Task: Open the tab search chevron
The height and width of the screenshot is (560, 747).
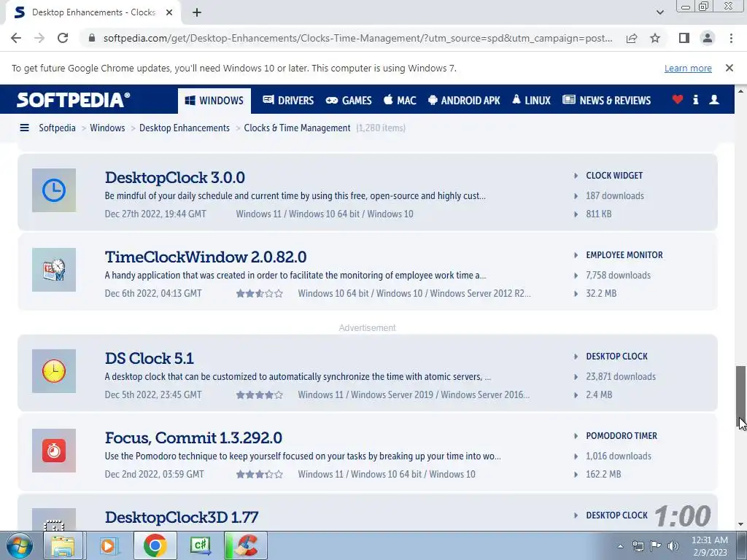Action: pyautogui.click(x=659, y=12)
